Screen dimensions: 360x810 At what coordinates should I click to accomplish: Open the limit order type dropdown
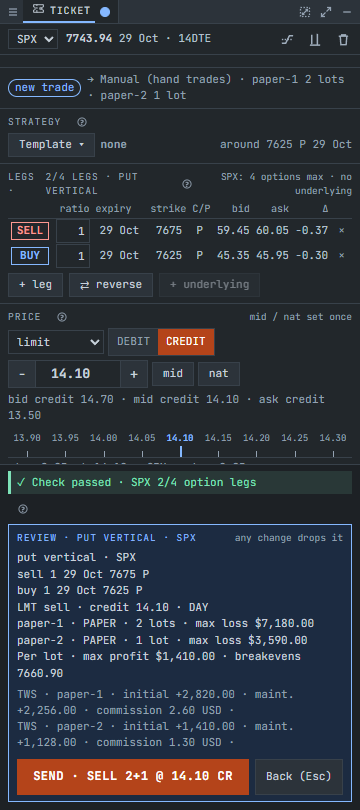click(56, 342)
